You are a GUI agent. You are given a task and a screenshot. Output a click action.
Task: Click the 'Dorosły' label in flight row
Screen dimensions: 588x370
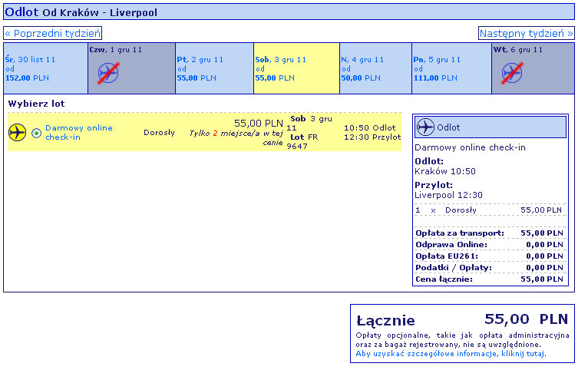[x=159, y=132]
